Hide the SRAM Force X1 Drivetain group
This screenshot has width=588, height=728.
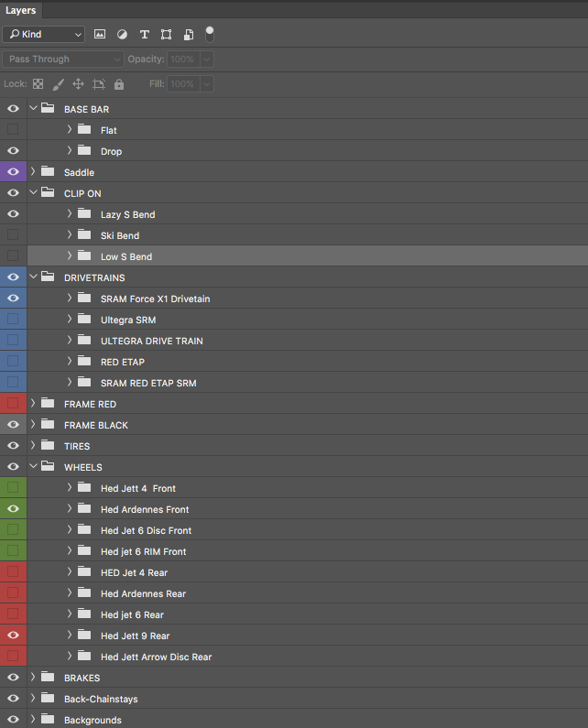point(13,299)
